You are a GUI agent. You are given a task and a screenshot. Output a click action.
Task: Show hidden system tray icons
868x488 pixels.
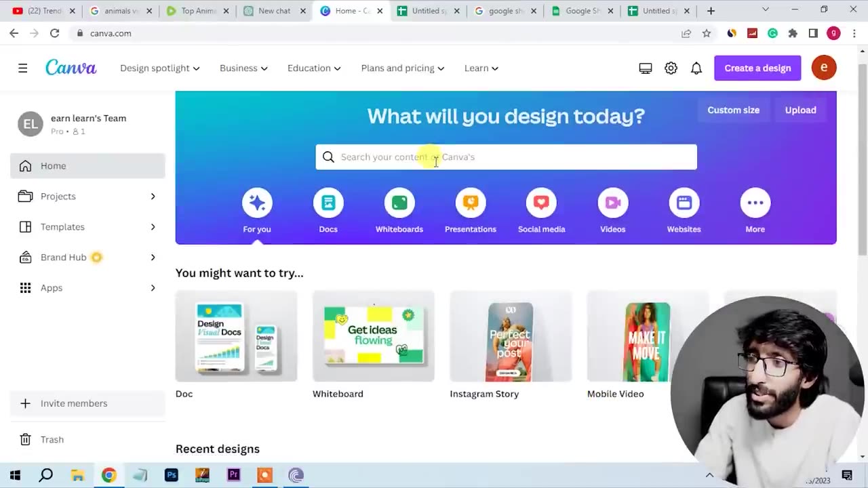(709, 475)
